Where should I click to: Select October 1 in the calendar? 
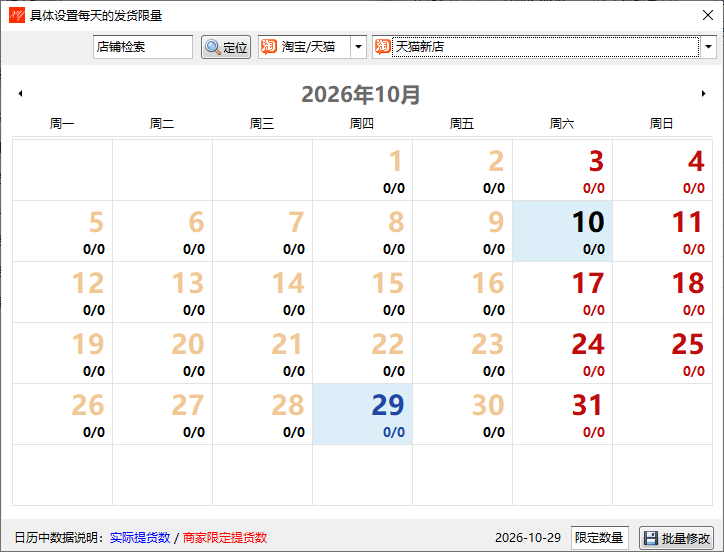(362, 170)
